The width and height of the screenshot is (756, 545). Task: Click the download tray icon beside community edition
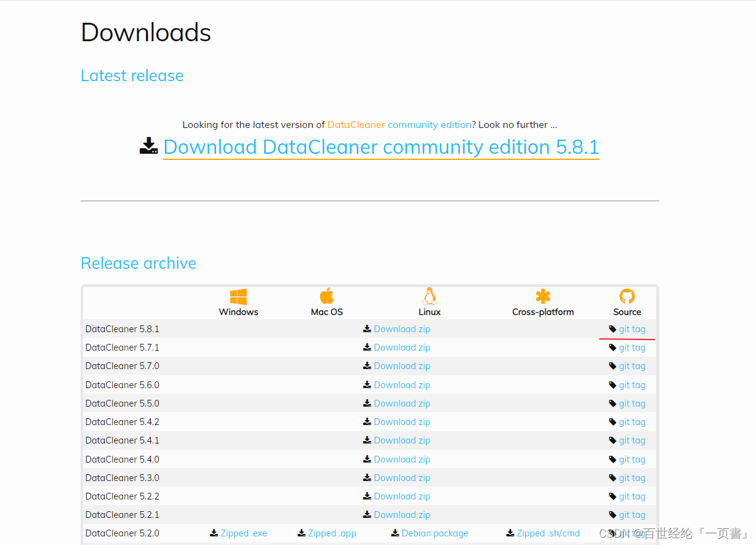click(x=149, y=146)
